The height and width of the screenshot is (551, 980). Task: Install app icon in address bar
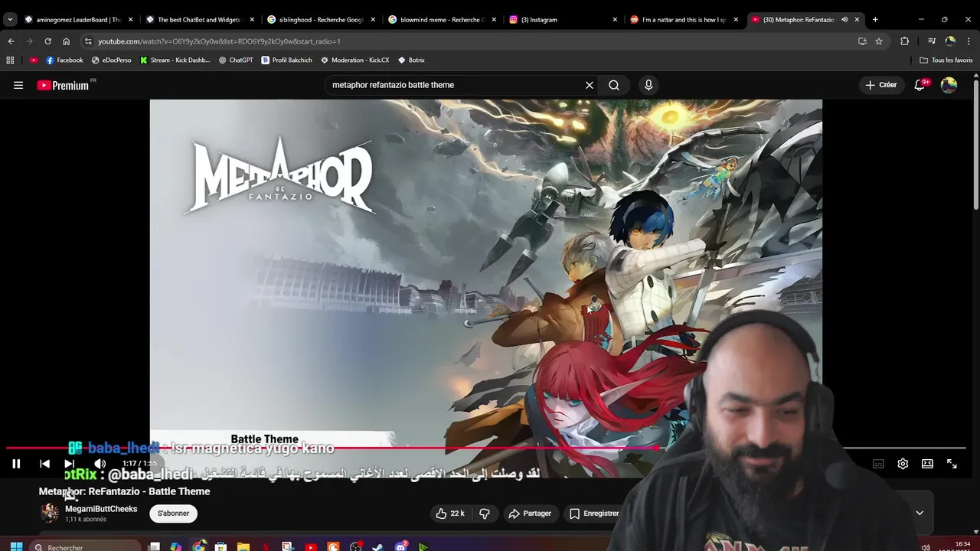pyautogui.click(x=862, y=41)
